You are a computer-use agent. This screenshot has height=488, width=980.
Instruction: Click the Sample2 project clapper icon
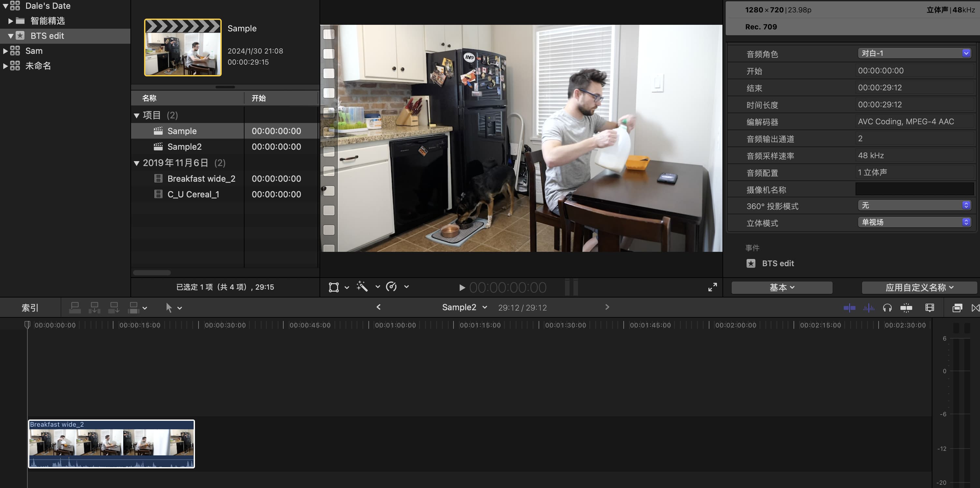tap(158, 146)
